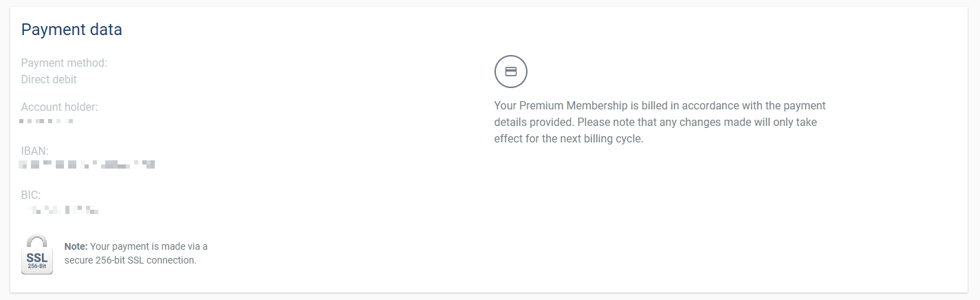Click the bold Note: text
The image size is (980, 300).
76,246
